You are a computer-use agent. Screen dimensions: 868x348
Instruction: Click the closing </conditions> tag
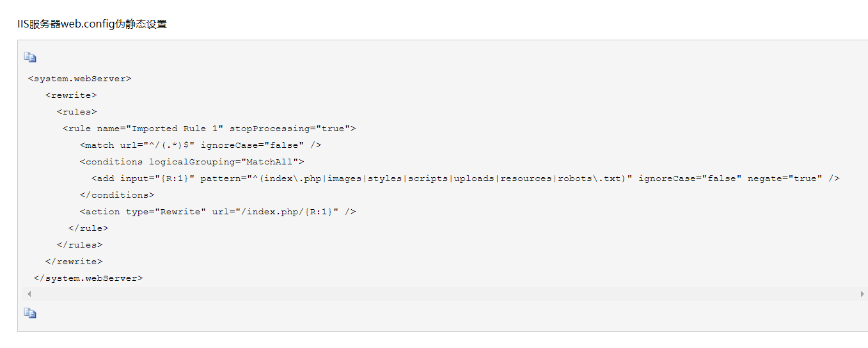click(x=117, y=195)
